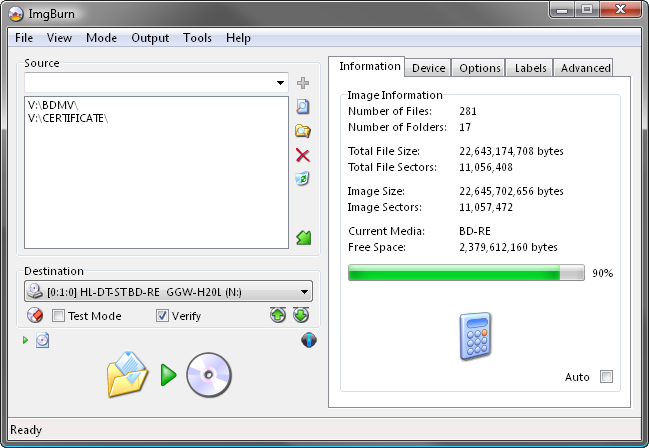Viewport: 649px width, 448px height.
Task: Enable the Test Mode checkbox
Action: click(x=58, y=316)
